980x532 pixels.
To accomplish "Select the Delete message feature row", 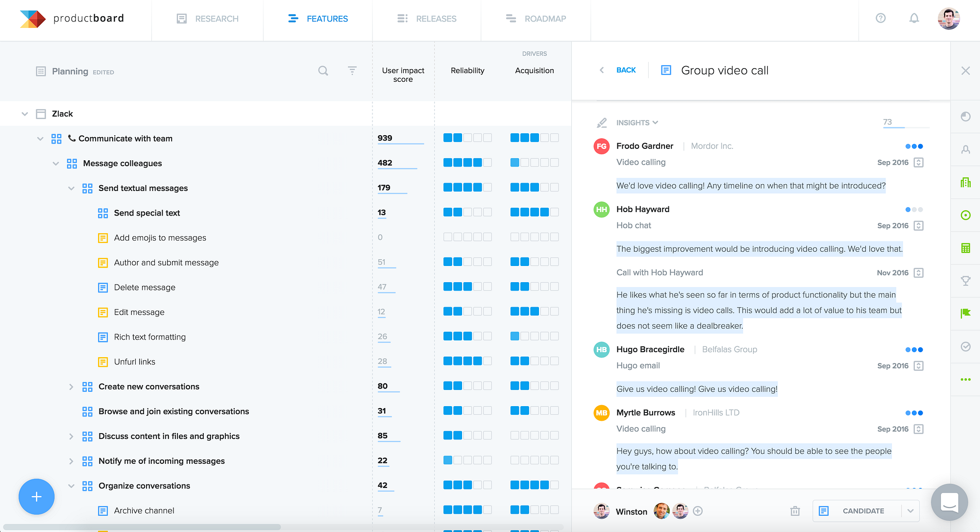I will tap(186, 288).
